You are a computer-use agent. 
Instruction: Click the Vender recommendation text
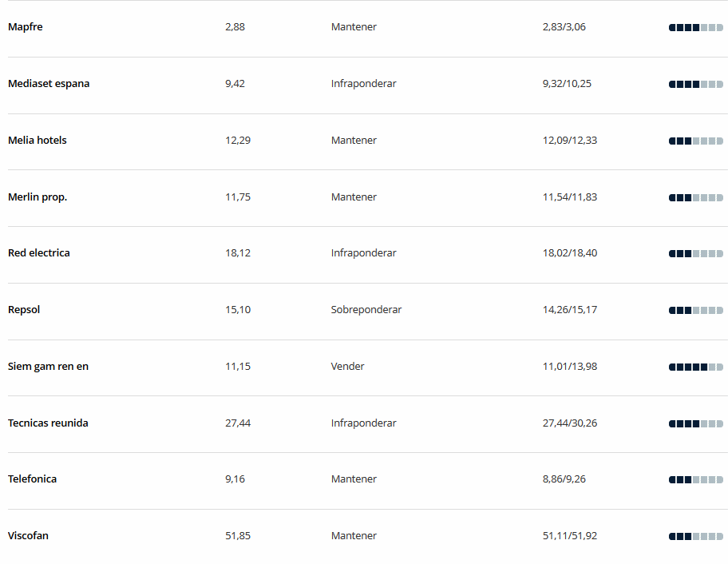pos(348,367)
